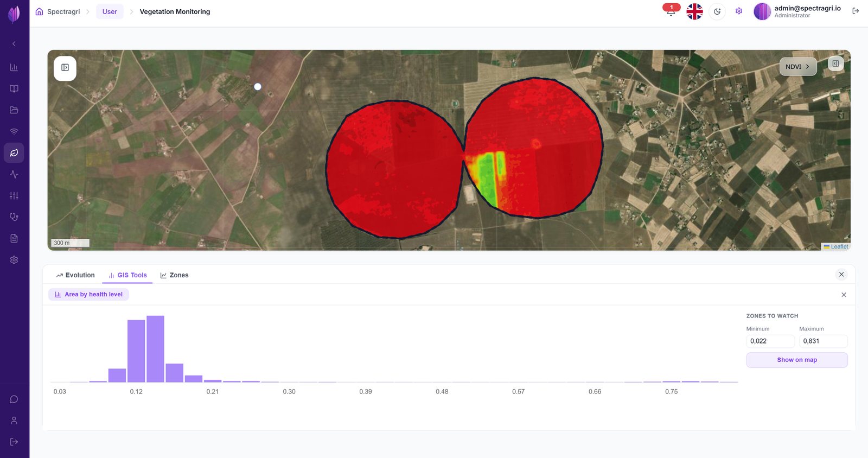Image resolution: width=868 pixels, height=458 pixels.
Task: Click the Spectragri leaf logo
Action: coord(14,14)
